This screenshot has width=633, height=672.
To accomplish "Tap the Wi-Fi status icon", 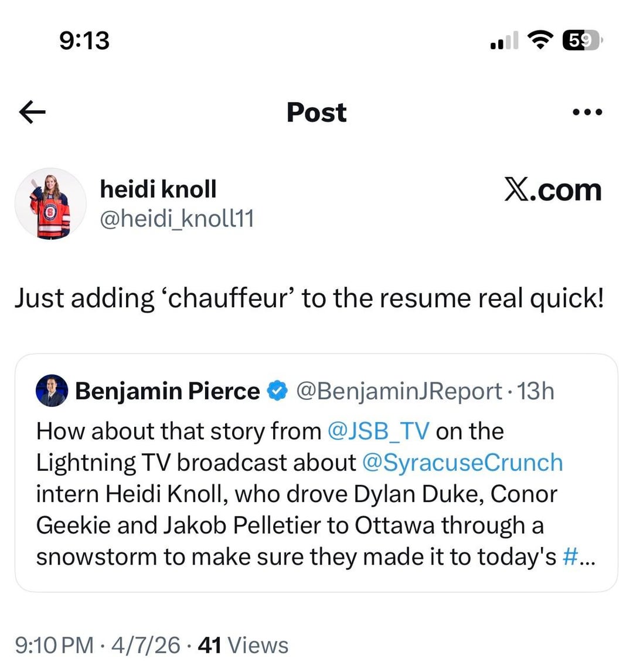I will point(539,40).
